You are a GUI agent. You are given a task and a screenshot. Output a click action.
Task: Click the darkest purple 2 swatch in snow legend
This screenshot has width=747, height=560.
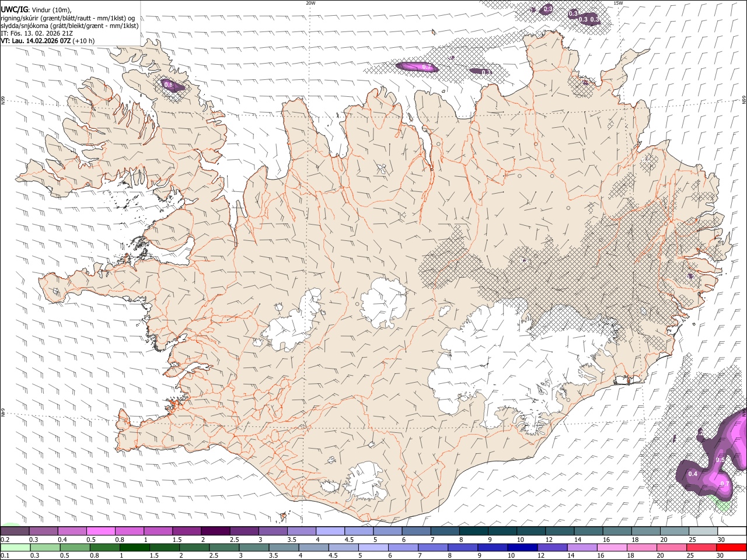(x=215, y=531)
